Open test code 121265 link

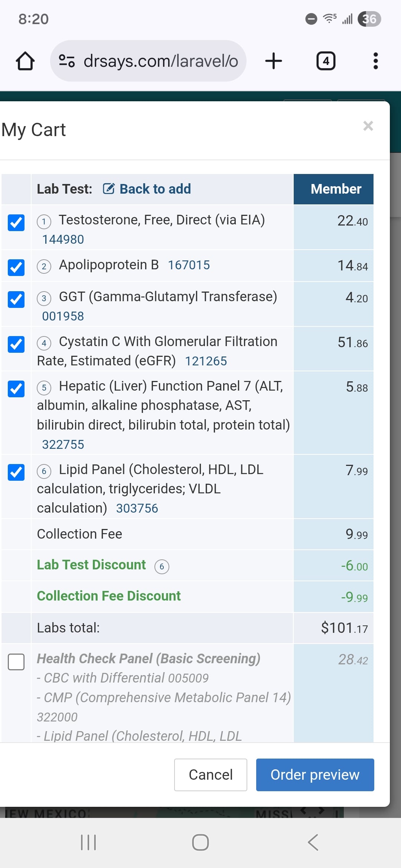(x=206, y=361)
